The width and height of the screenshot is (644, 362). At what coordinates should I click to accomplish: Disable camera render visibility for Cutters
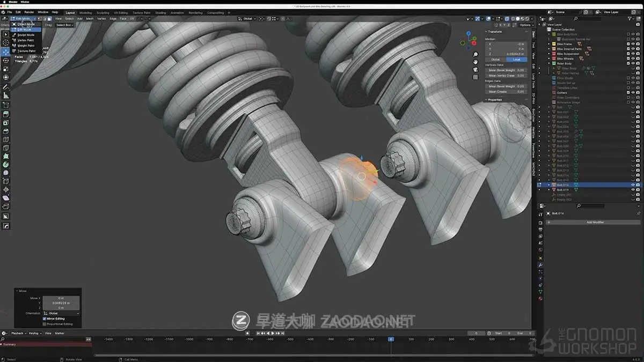click(x=638, y=93)
